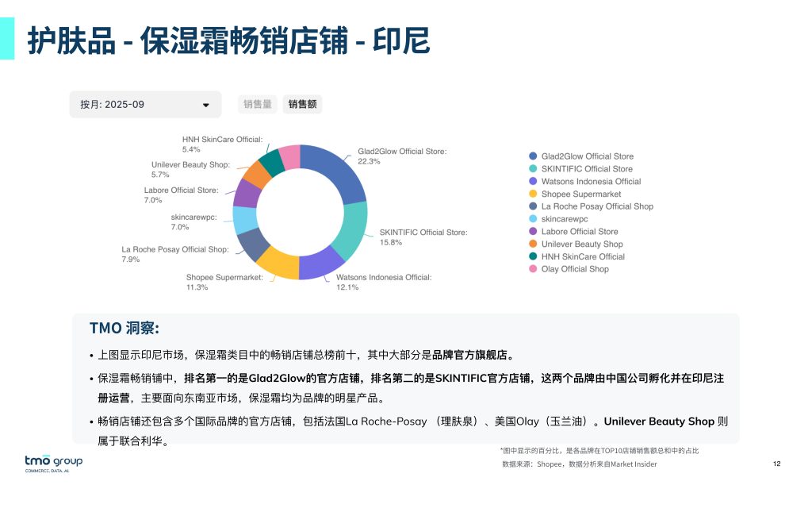Click the footnote about TOP10店铺销售额 percentages

[599, 451]
